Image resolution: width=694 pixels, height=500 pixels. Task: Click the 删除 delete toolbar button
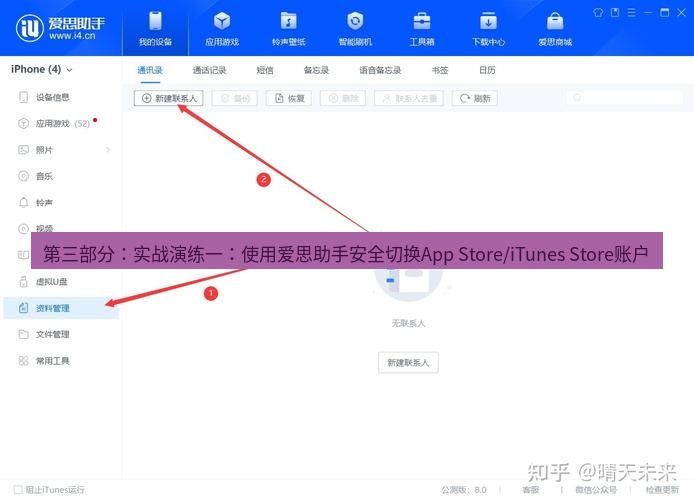pos(343,98)
